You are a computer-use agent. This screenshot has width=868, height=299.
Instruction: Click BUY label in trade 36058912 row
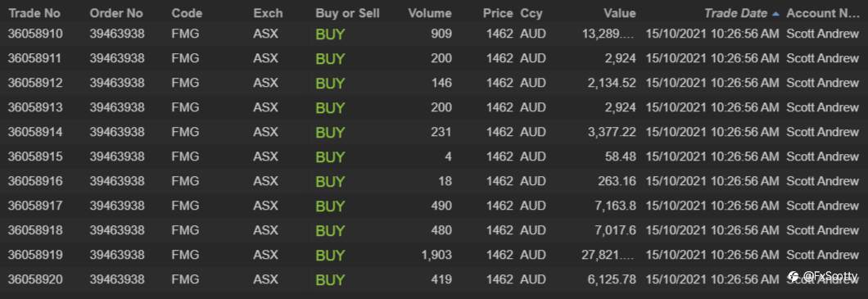pyautogui.click(x=330, y=83)
